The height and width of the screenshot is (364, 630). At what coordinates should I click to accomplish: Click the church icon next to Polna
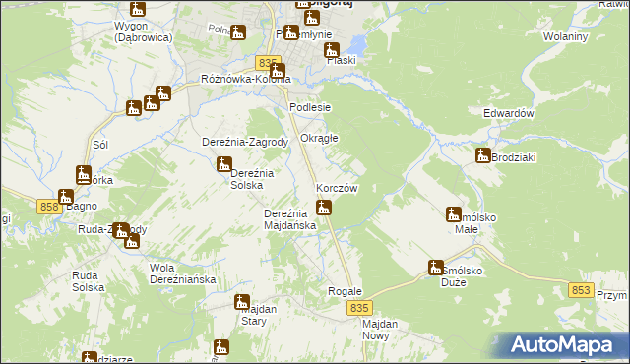coord(238,32)
